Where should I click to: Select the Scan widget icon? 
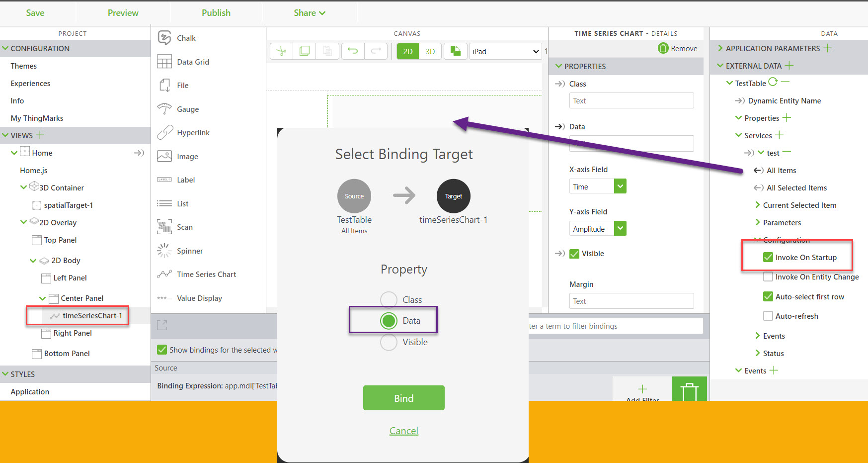click(164, 227)
